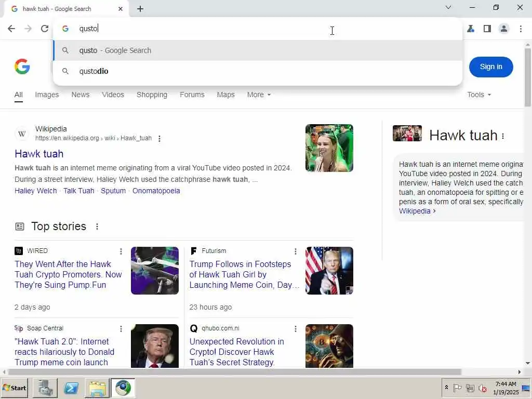Show hidden system tray icons
This screenshot has width=532, height=399.
coord(446,388)
